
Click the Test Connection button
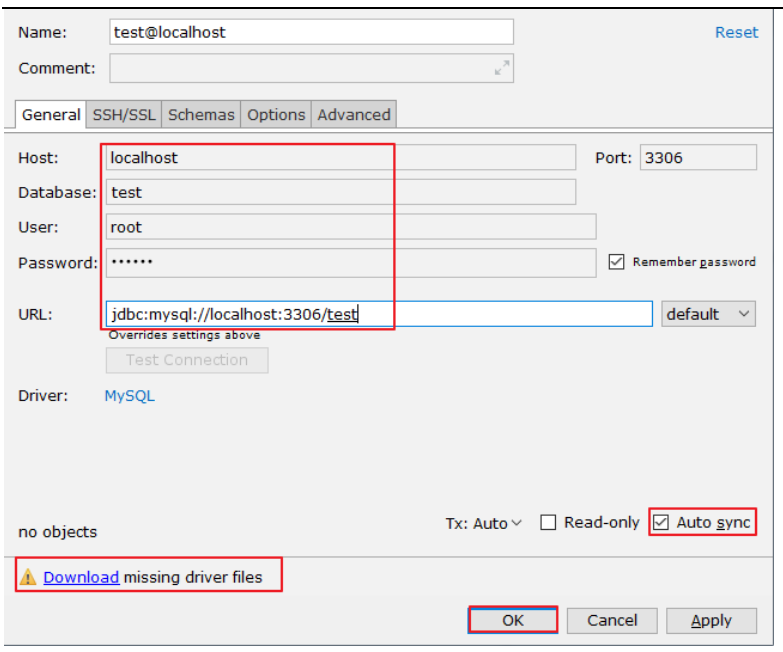(x=187, y=360)
